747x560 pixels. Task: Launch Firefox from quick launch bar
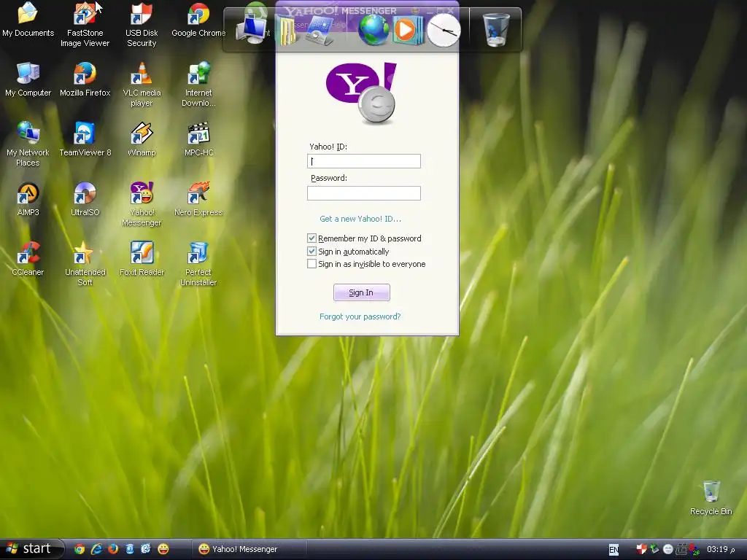click(x=113, y=549)
